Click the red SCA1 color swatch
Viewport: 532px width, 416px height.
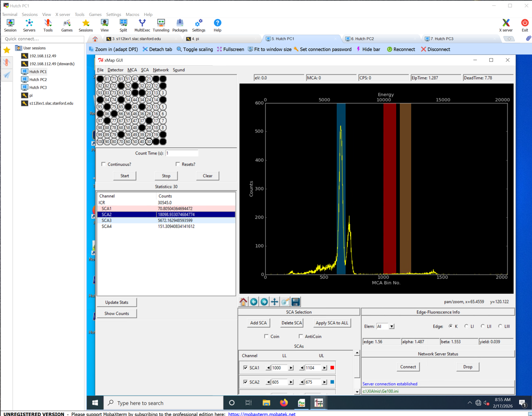(332, 368)
